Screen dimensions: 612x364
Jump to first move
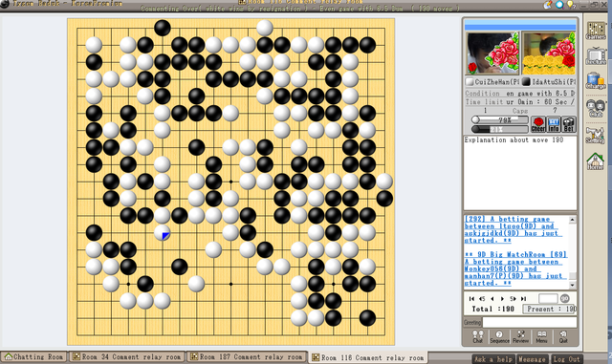[x=471, y=298]
